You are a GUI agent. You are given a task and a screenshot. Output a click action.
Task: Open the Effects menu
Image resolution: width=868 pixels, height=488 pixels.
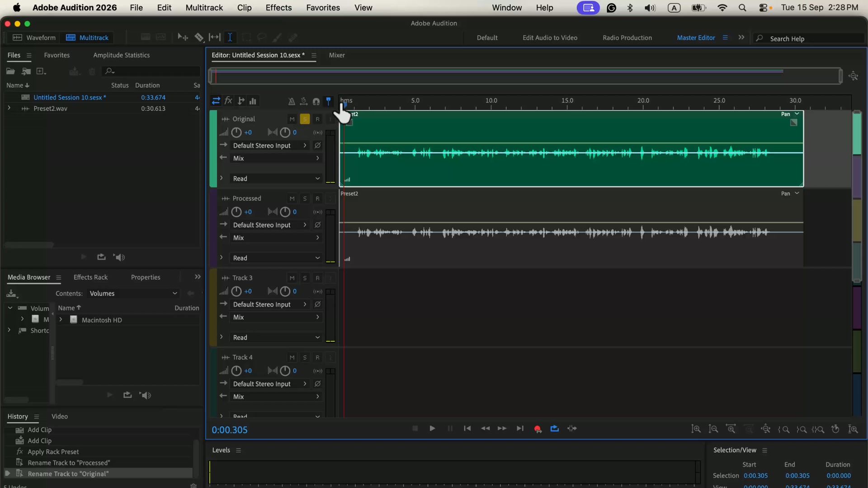tap(278, 8)
